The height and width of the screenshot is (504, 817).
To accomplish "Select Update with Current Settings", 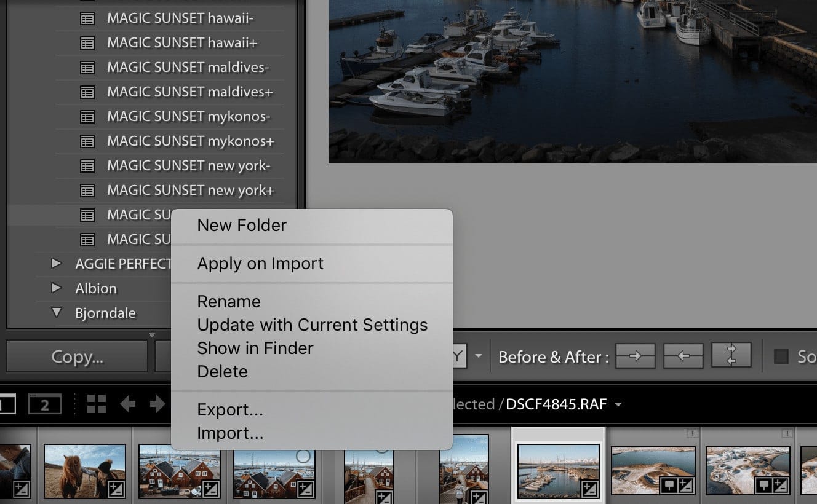I will coord(312,325).
